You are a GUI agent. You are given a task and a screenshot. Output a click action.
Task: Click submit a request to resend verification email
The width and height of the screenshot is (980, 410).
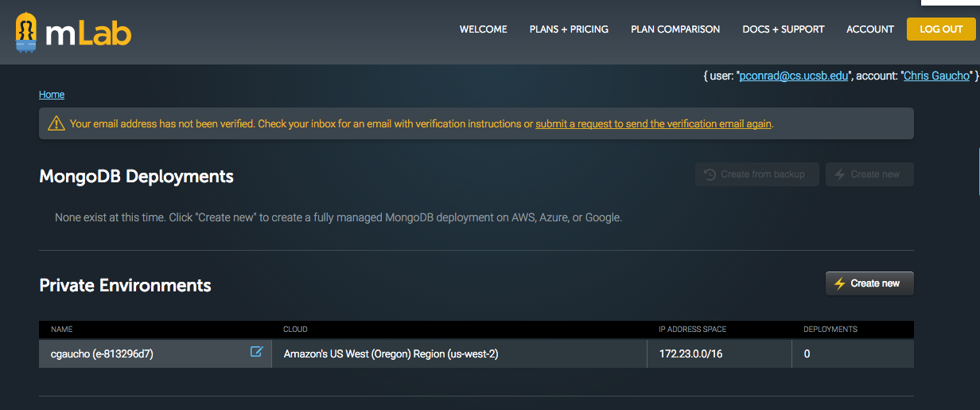(x=653, y=123)
